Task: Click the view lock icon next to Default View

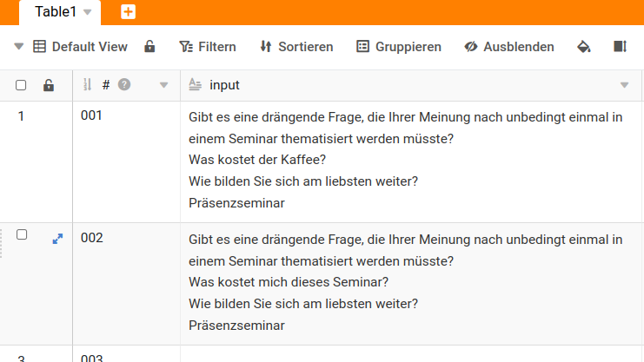Action: pyautogui.click(x=149, y=47)
